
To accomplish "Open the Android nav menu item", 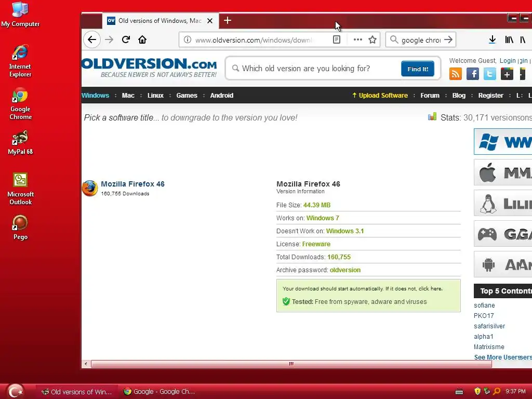I will point(221,96).
